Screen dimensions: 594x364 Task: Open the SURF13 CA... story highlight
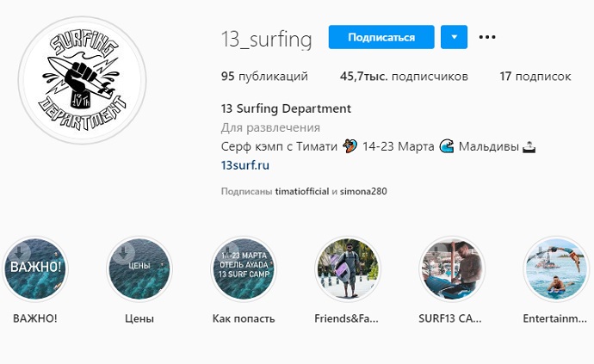[452, 269]
